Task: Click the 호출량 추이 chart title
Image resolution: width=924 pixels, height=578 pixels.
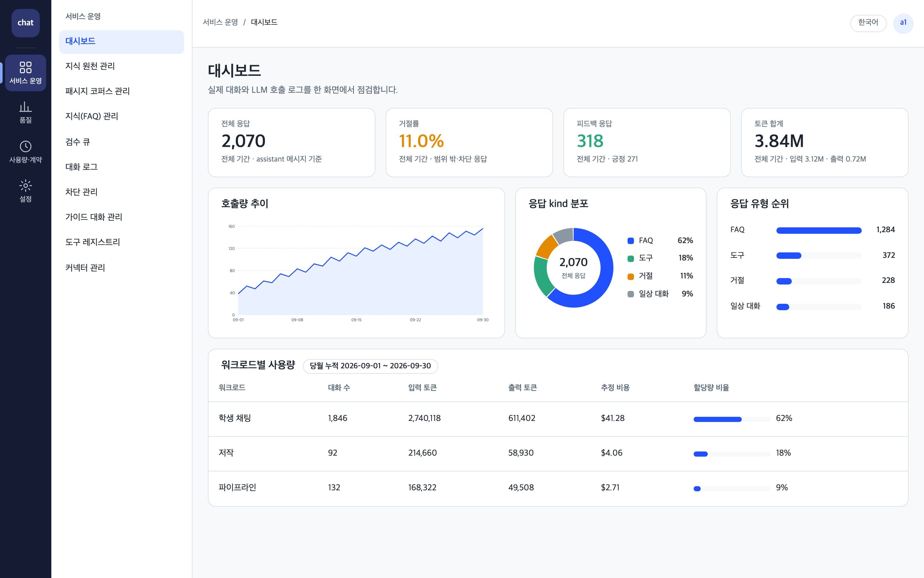Action: tap(245, 204)
